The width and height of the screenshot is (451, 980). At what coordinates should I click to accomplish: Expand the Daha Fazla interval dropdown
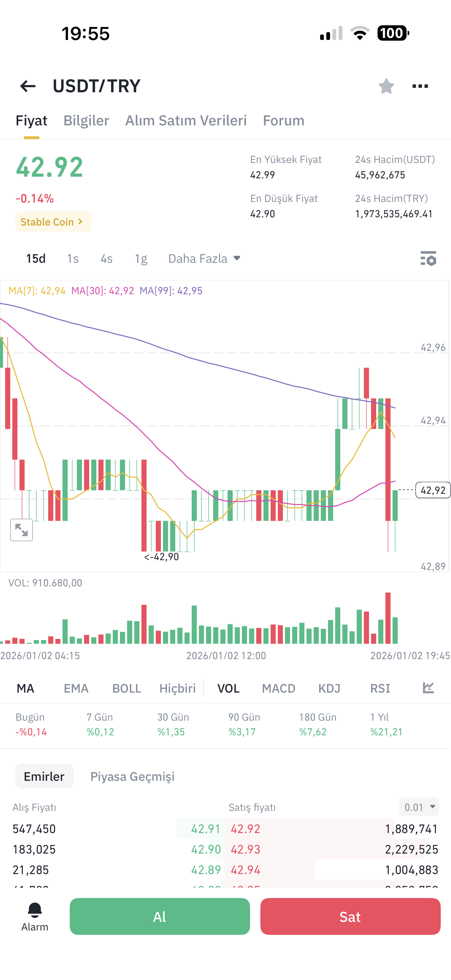[x=204, y=259]
